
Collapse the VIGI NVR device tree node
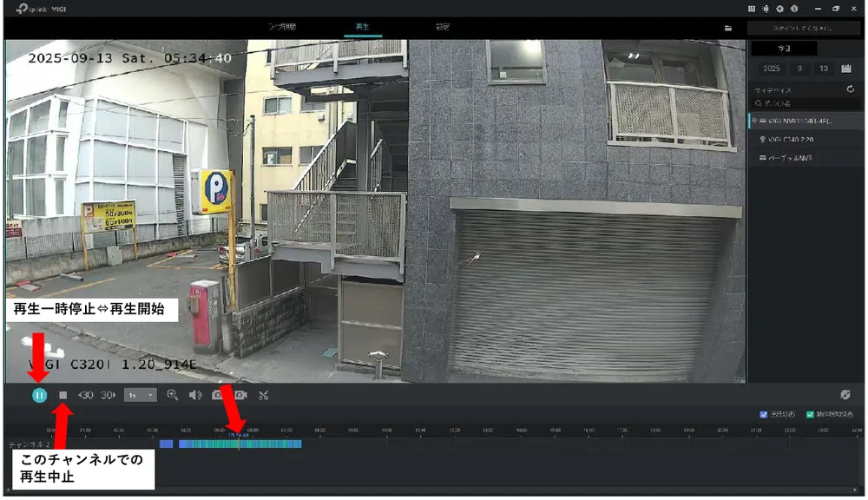(754, 121)
